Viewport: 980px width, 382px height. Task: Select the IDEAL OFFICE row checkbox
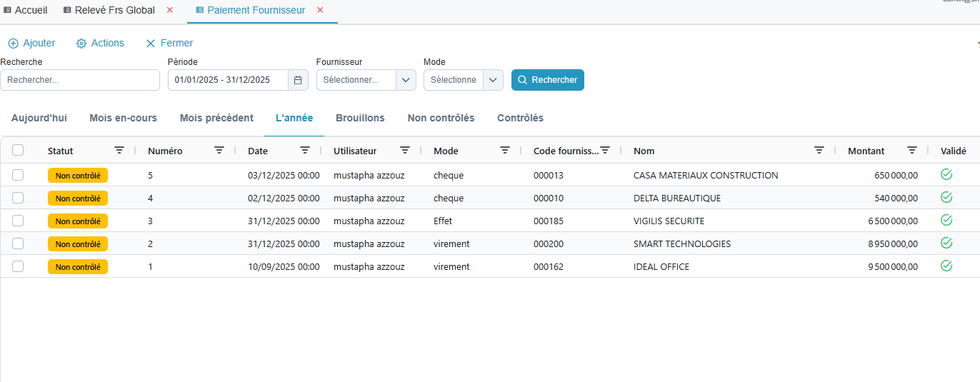click(x=18, y=266)
